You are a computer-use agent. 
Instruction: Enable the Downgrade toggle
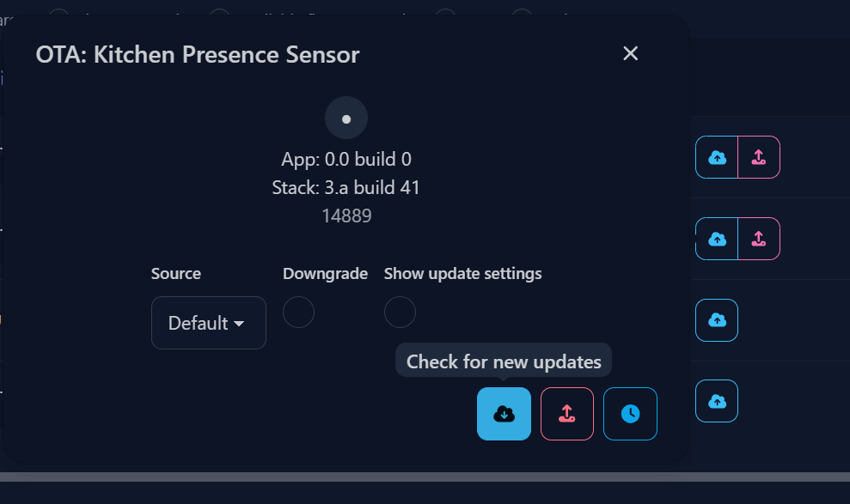click(299, 312)
